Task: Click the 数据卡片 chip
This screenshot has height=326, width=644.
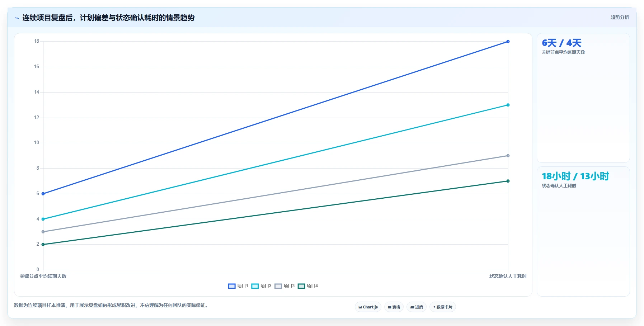Action: point(443,307)
